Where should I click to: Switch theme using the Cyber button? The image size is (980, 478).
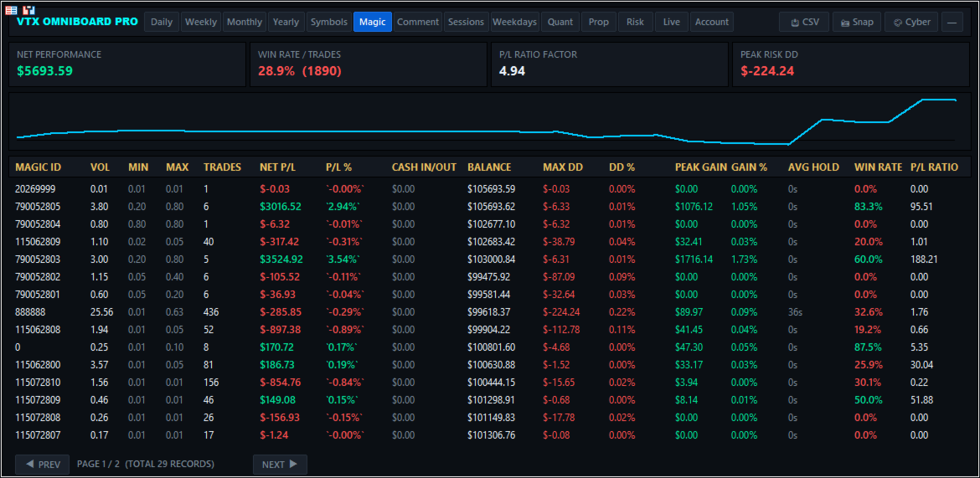coord(911,22)
